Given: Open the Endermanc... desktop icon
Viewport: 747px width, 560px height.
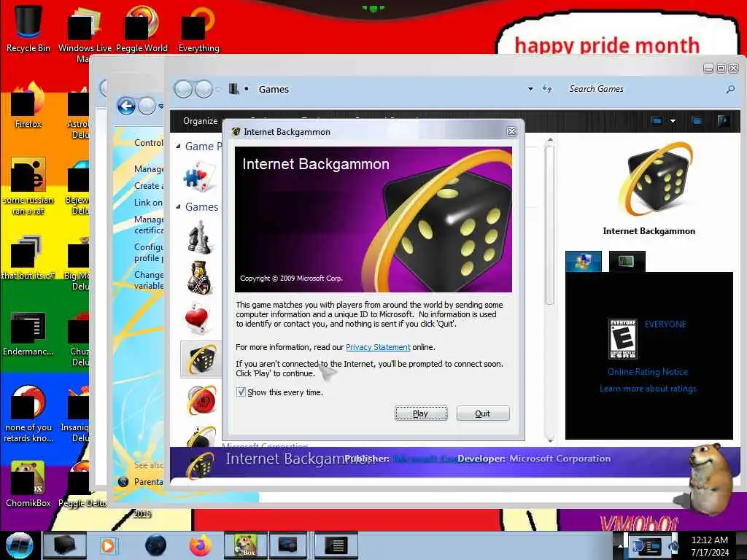Looking at the screenshot, I should [28, 333].
